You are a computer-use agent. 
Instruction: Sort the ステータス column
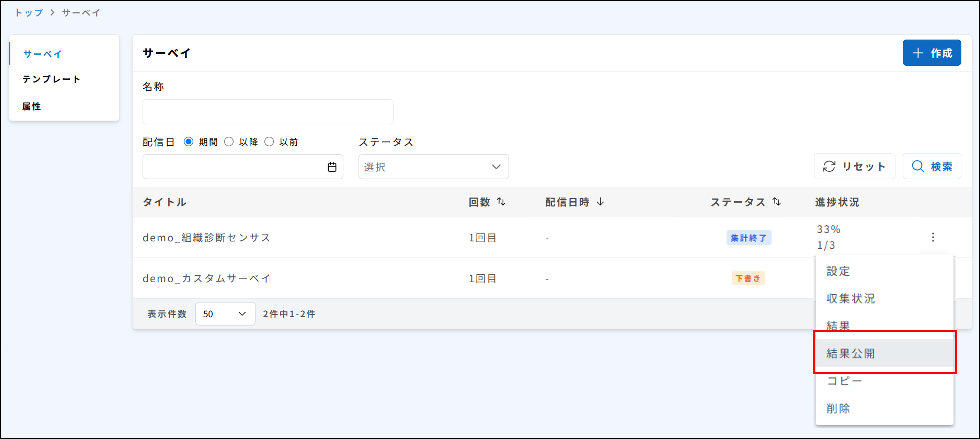click(x=776, y=202)
